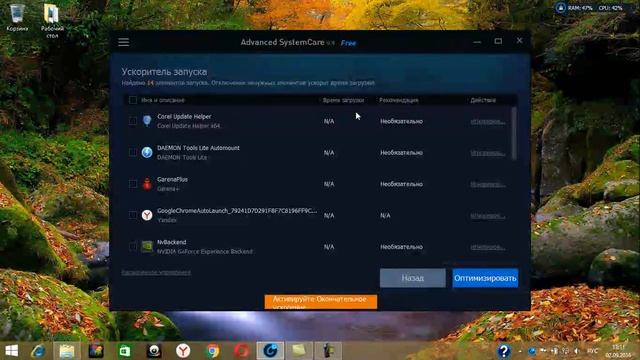The width and height of the screenshot is (640, 360).
Task: Select the GarenaPlus name text
Action: pyautogui.click(x=172, y=179)
